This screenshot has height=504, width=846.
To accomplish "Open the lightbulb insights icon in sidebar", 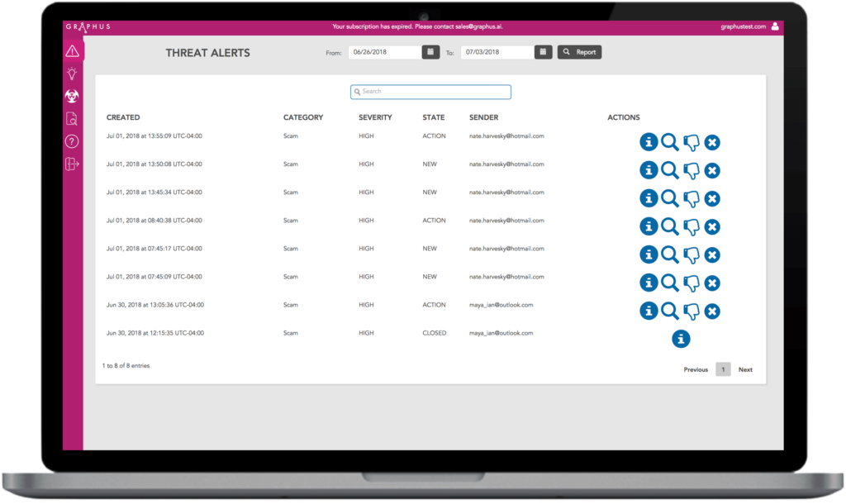I will [72, 74].
